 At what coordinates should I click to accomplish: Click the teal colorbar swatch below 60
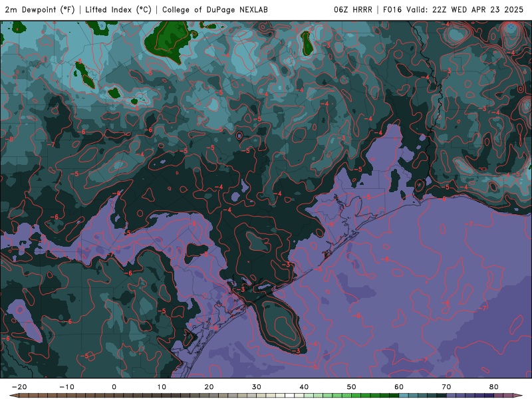point(404,396)
